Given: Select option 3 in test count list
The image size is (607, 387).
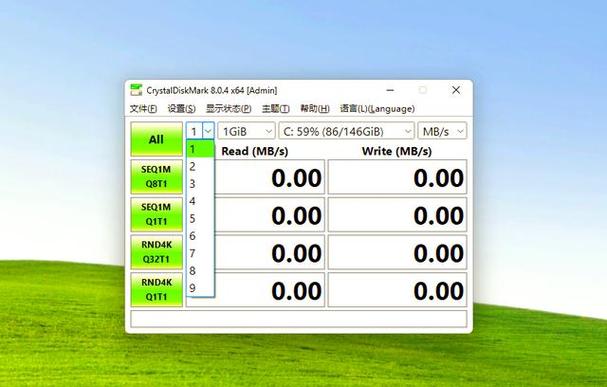Looking at the screenshot, I should coord(200,184).
